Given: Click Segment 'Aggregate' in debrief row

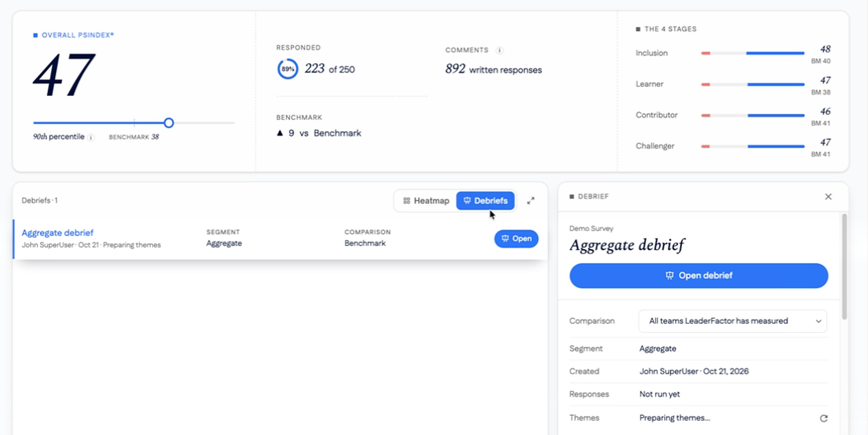Looking at the screenshot, I should point(224,243).
